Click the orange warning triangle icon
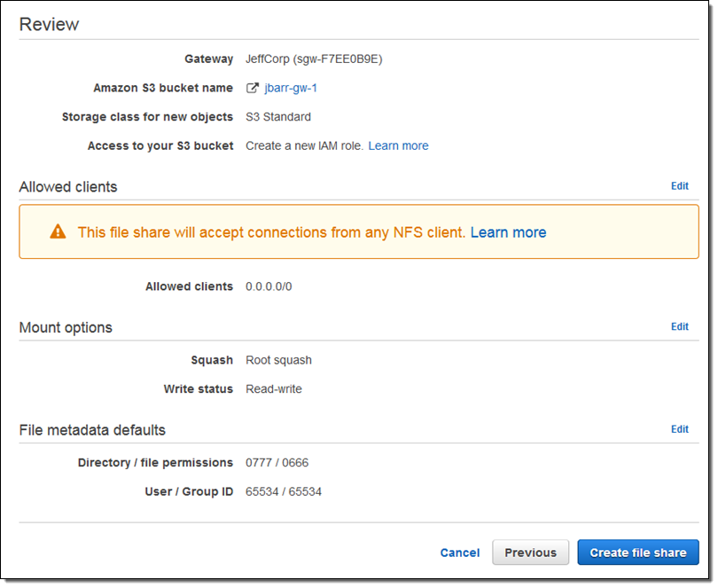 tap(58, 232)
